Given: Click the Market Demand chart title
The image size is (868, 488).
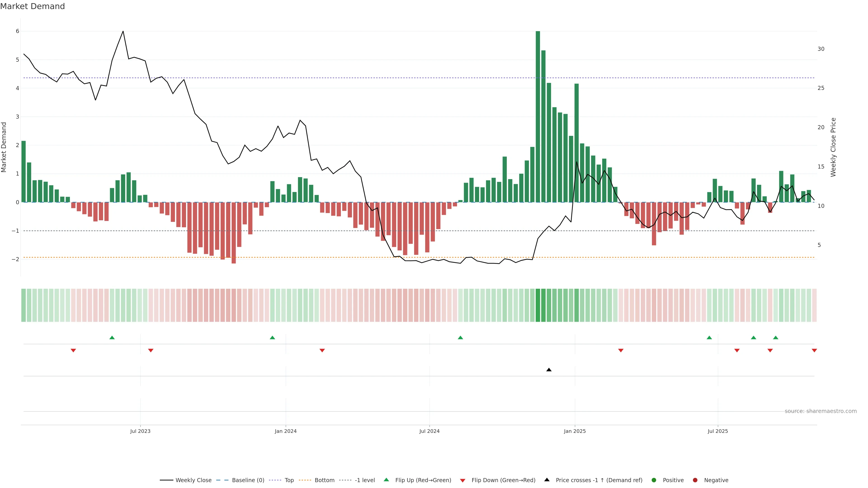Looking at the screenshot, I should point(32,6).
